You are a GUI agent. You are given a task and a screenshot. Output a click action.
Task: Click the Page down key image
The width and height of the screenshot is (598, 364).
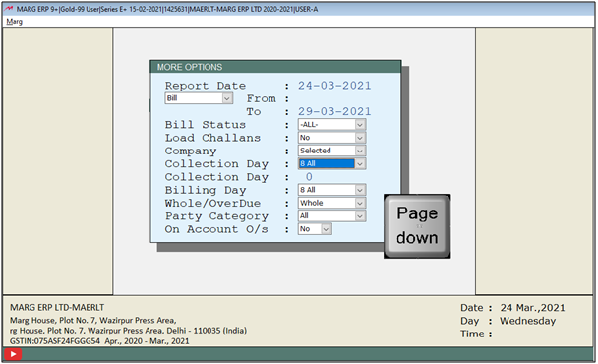point(417,226)
